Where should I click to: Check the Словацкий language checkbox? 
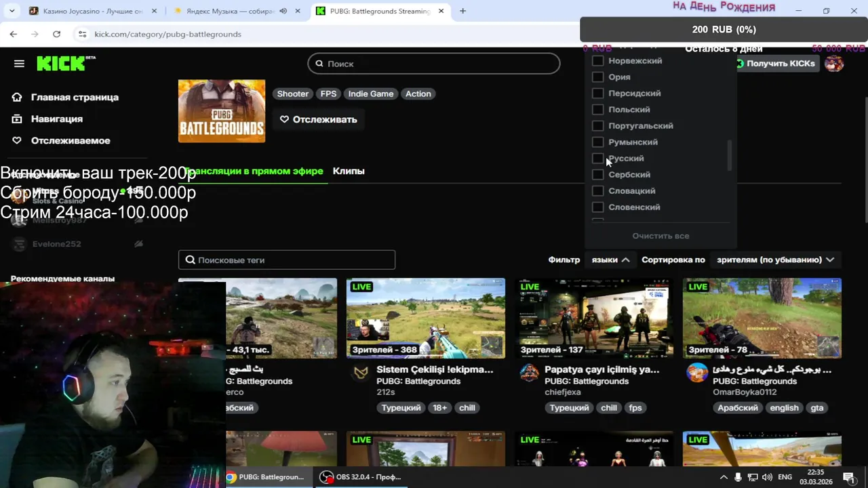click(597, 191)
